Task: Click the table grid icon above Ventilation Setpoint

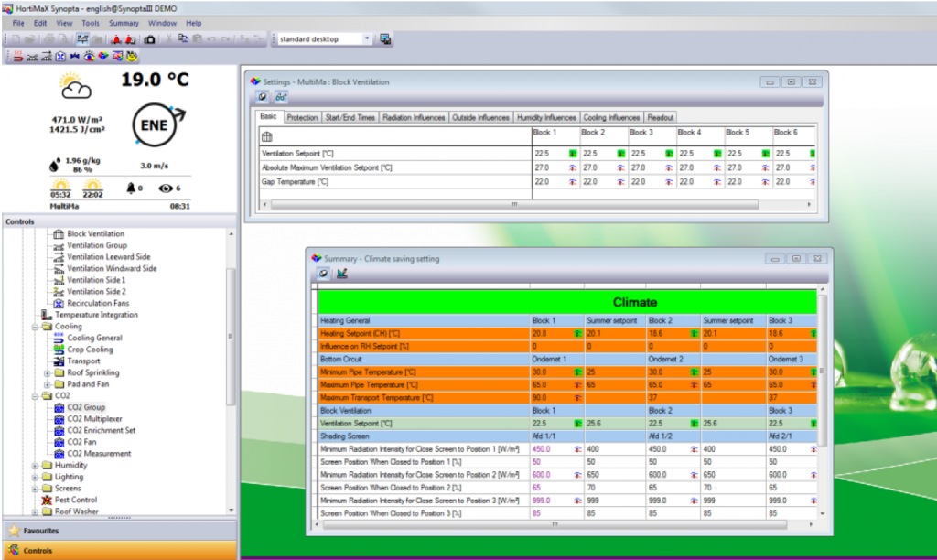Action: click(x=266, y=137)
